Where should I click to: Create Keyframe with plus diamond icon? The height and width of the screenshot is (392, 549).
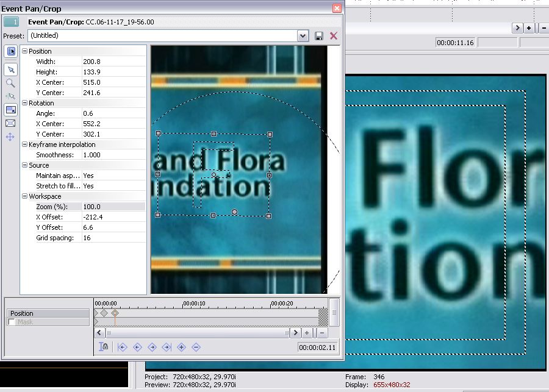click(x=181, y=347)
